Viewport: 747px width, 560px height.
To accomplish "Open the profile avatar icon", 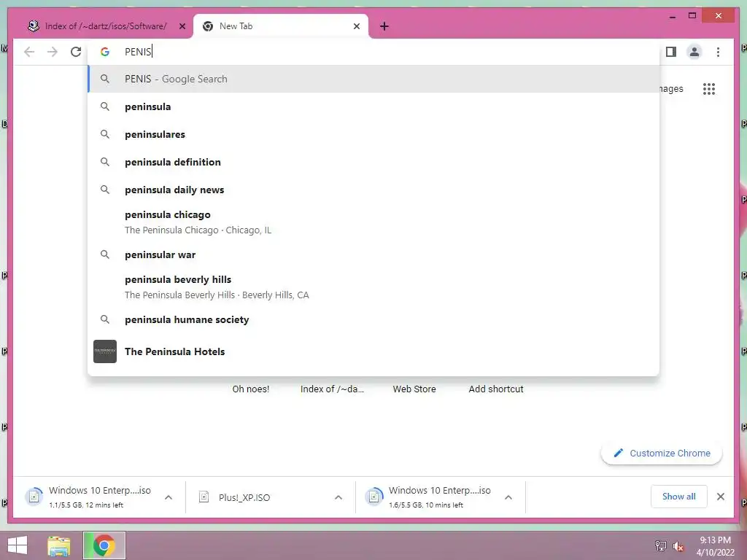I will coord(694,52).
